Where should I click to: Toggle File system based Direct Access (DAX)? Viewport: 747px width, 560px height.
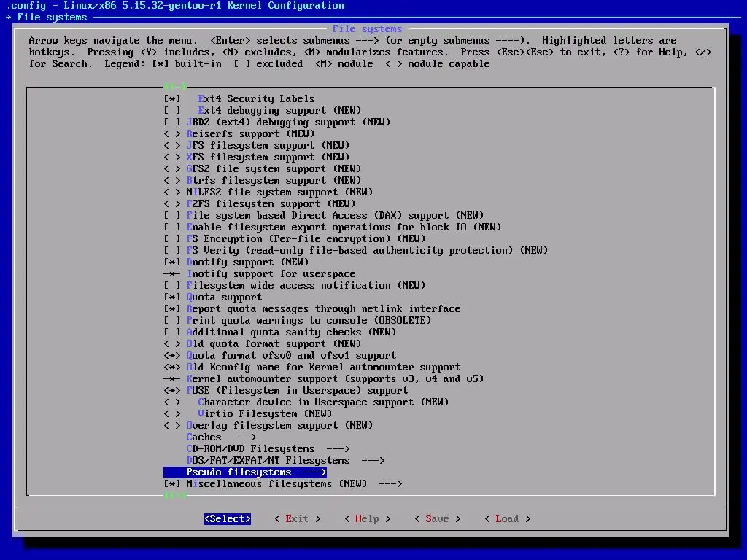click(324, 215)
